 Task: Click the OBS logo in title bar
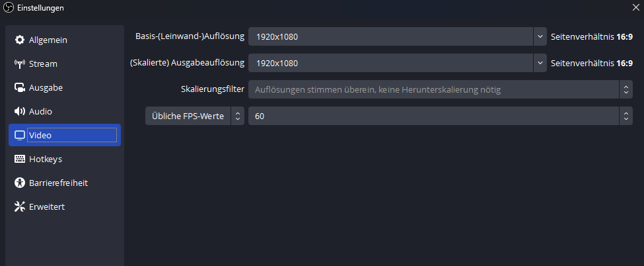click(x=8, y=7)
